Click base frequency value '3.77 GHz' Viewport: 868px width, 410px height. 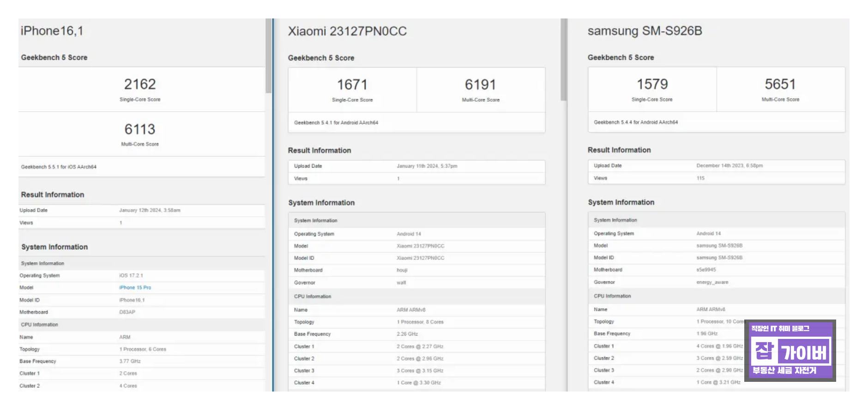130,362
